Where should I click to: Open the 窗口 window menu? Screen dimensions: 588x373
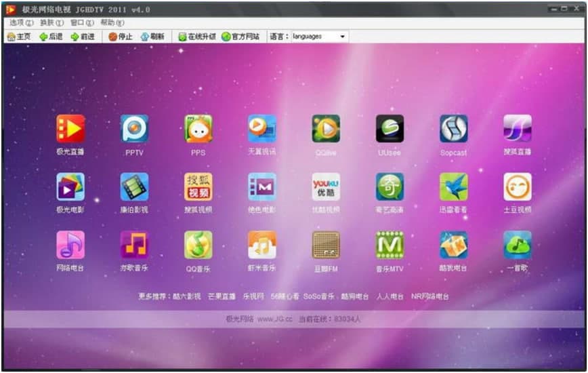82,23
